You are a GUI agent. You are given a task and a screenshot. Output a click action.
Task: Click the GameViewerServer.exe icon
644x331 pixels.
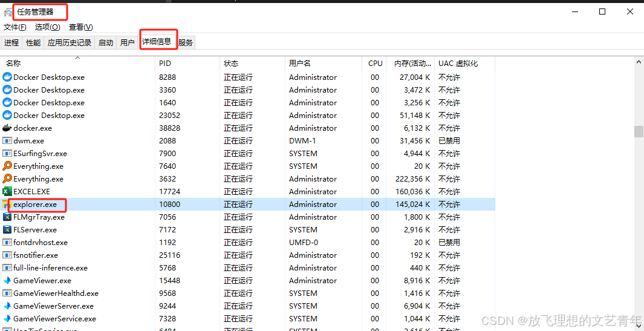(x=7, y=306)
